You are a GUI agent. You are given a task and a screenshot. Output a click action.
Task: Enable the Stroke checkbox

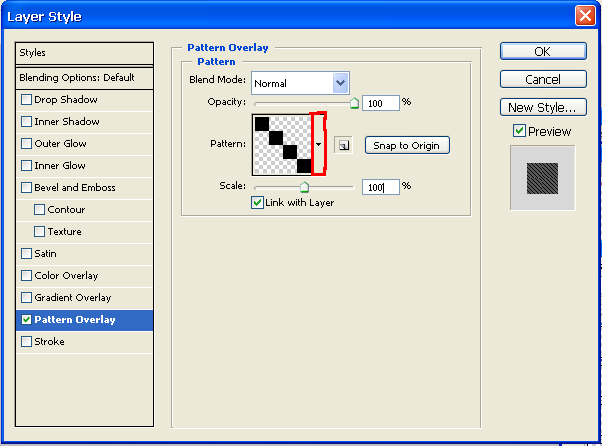pos(26,342)
